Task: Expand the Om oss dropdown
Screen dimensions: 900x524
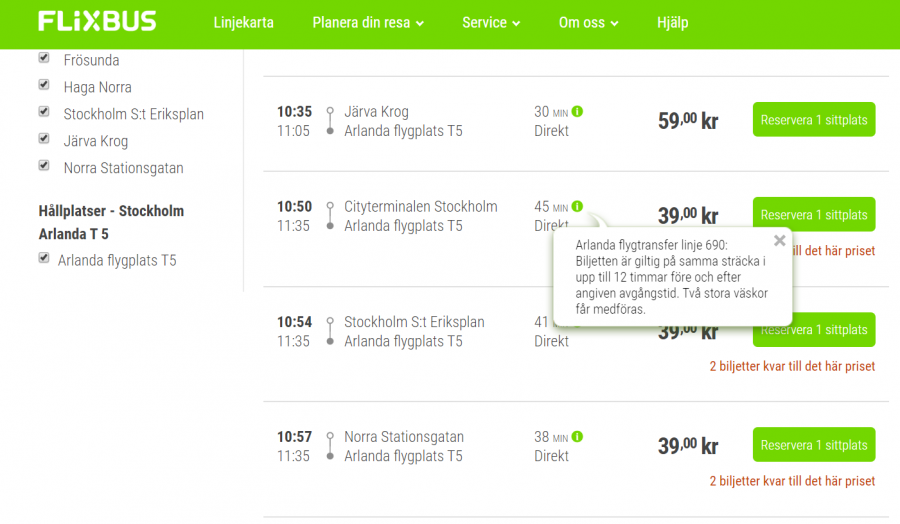Action: pos(588,23)
